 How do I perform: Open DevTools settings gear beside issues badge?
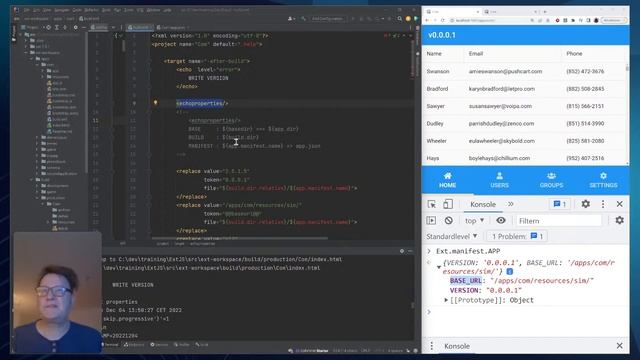pyautogui.click(x=585, y=204)
